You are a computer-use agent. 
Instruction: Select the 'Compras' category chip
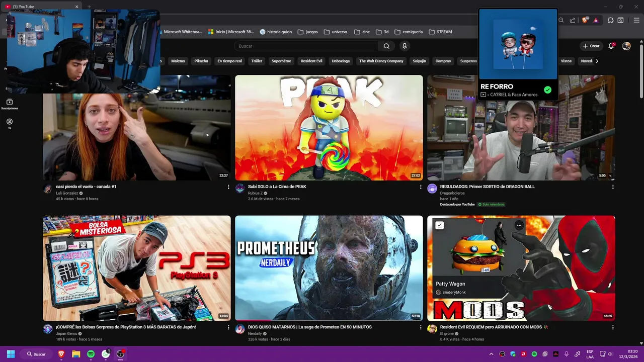coord(443,61)
